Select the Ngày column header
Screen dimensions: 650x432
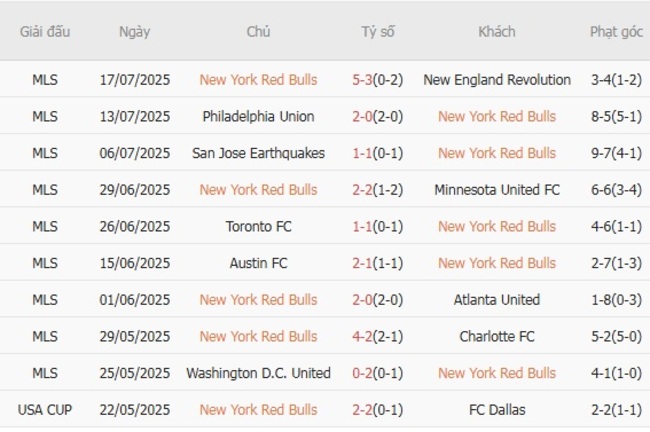134,31
